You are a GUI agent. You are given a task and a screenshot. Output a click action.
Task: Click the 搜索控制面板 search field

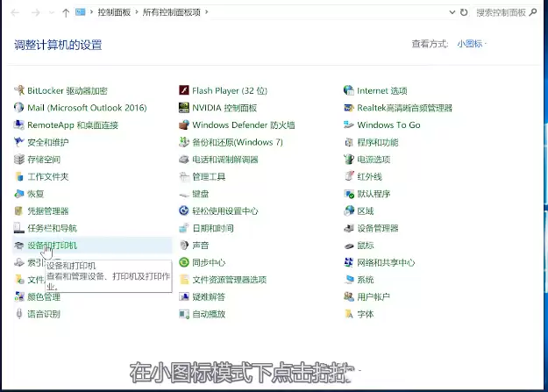click(506, 12)
